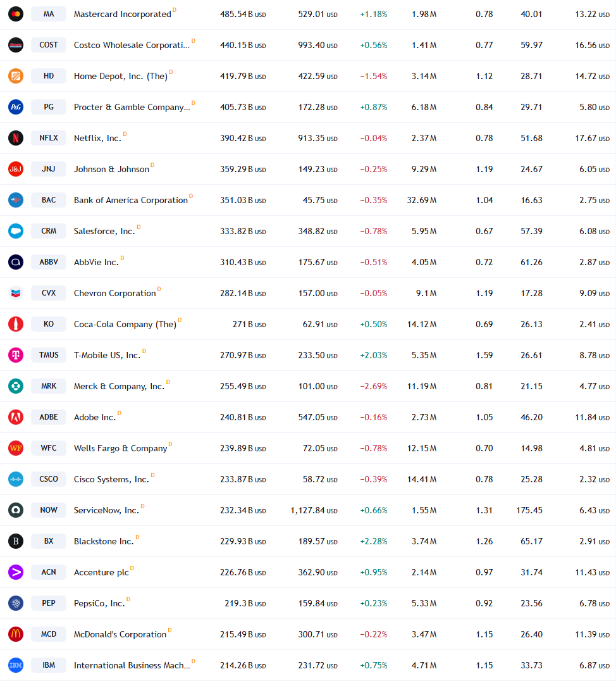Click the ServiceNow logo icon
616x681 pixels.
16,510
